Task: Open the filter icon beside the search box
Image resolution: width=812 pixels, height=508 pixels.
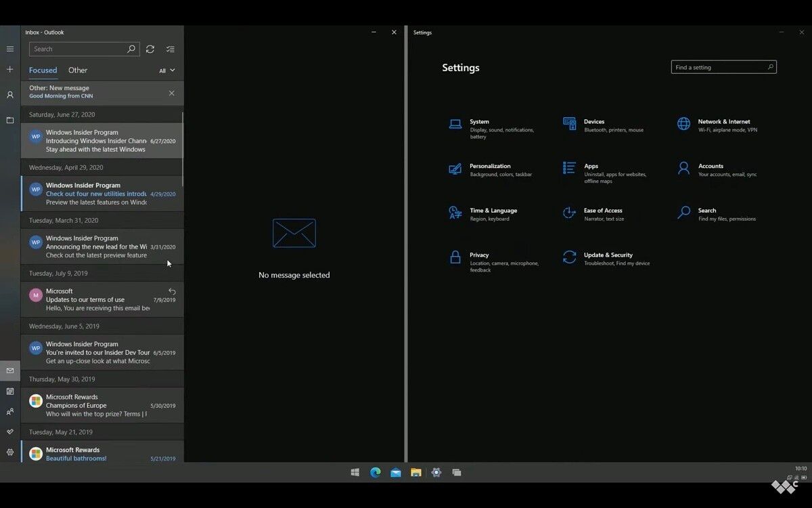Action: click(171, 49)
